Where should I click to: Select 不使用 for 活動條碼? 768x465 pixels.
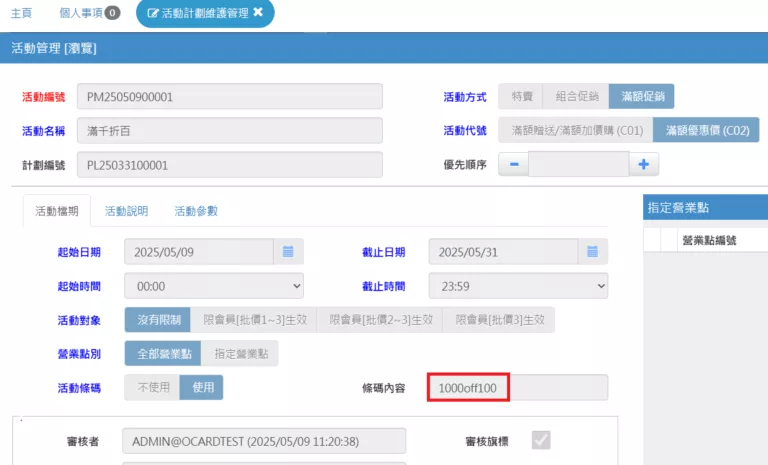coord(152,387)
